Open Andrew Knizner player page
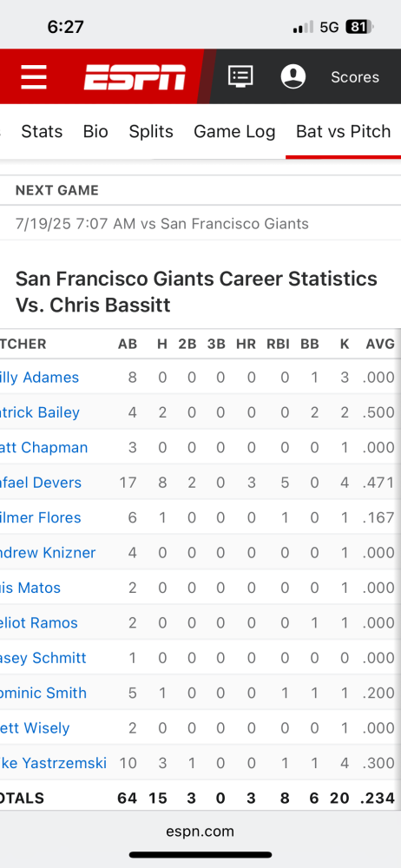401x868 pixels. pos(48,552)
